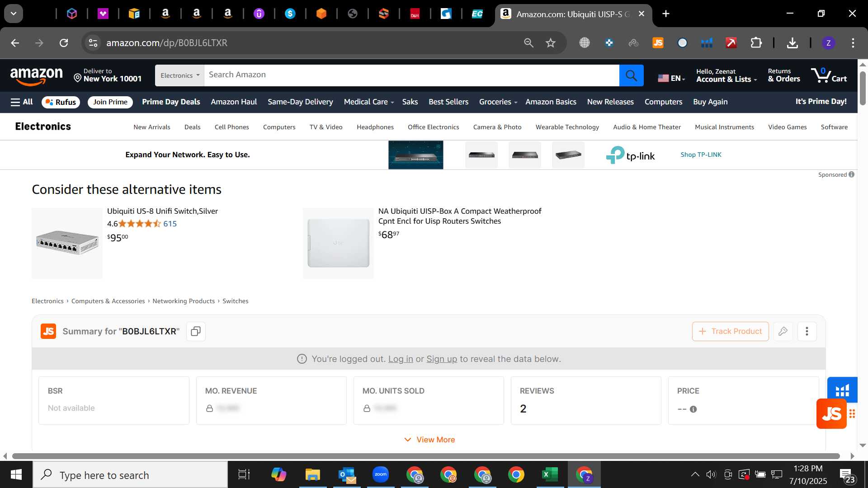Click the Jungle Scout pin icon button

(783, 331)
